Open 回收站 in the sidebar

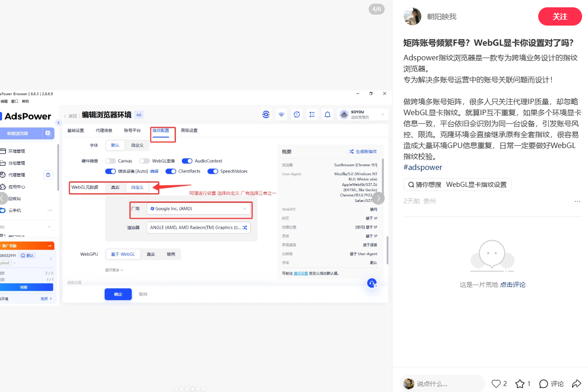click(14, 199)
